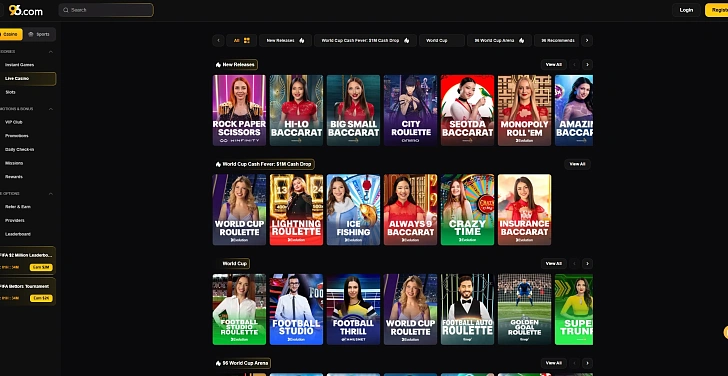The width and height of the screenshot is (728, 376).
Task: View All World Cup games
Action: click(553, 263)
